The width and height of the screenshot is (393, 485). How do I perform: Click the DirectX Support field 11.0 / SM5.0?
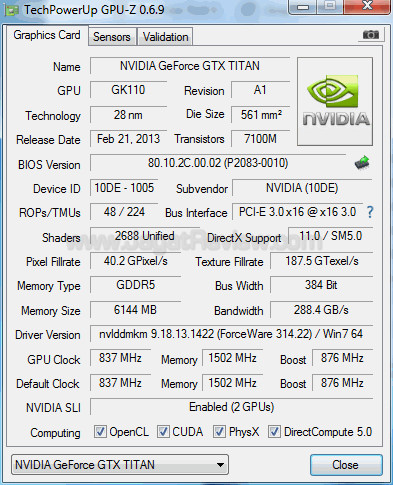pyautogui.click(x=330, y=236)
